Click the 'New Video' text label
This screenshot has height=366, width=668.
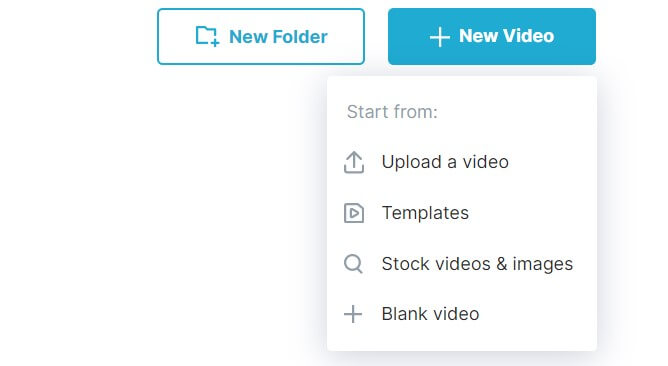507,36
